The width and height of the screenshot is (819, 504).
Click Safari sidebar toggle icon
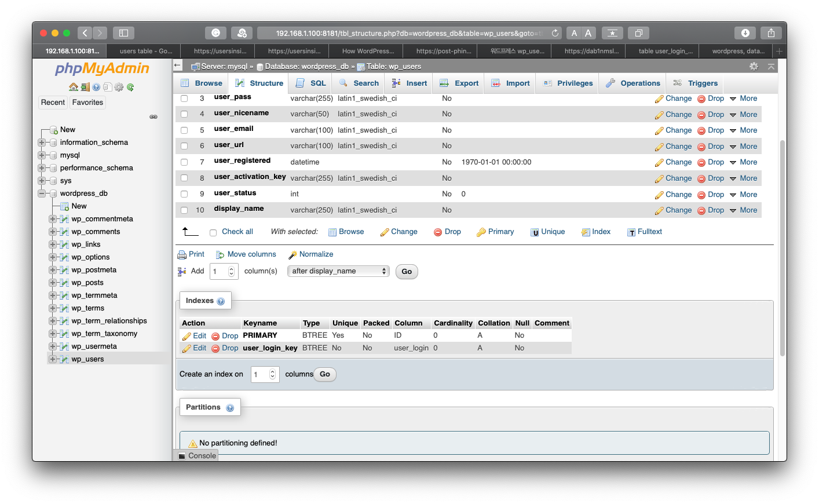click(x=123, y=33)
